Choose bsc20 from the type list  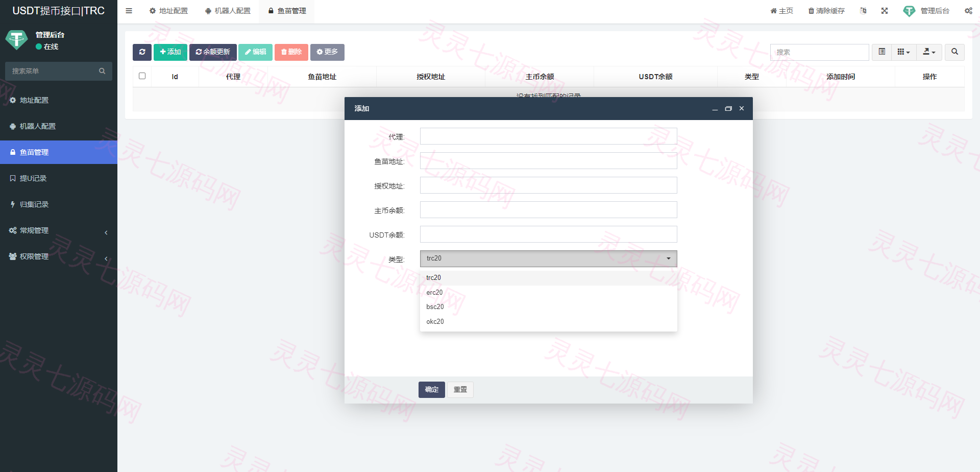point(549,307)
